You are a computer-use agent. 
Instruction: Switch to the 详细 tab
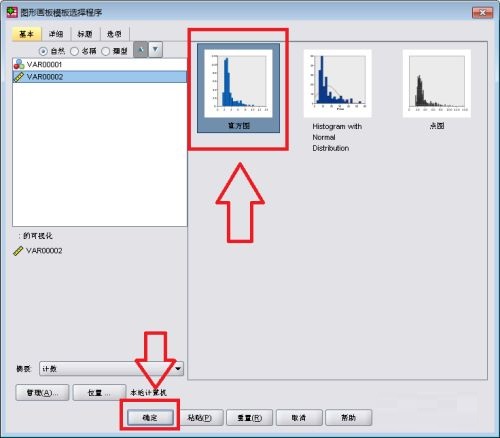(x=56, y=34)
